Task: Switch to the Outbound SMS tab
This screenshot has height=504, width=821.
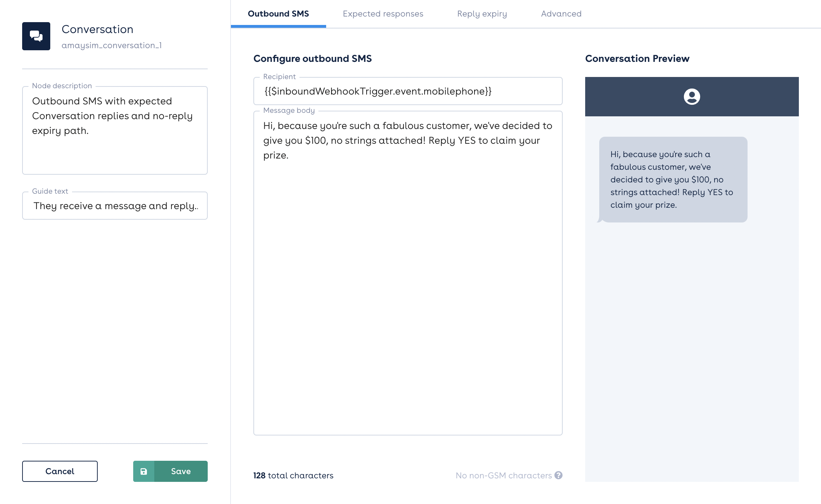Action: coord(278,14)
